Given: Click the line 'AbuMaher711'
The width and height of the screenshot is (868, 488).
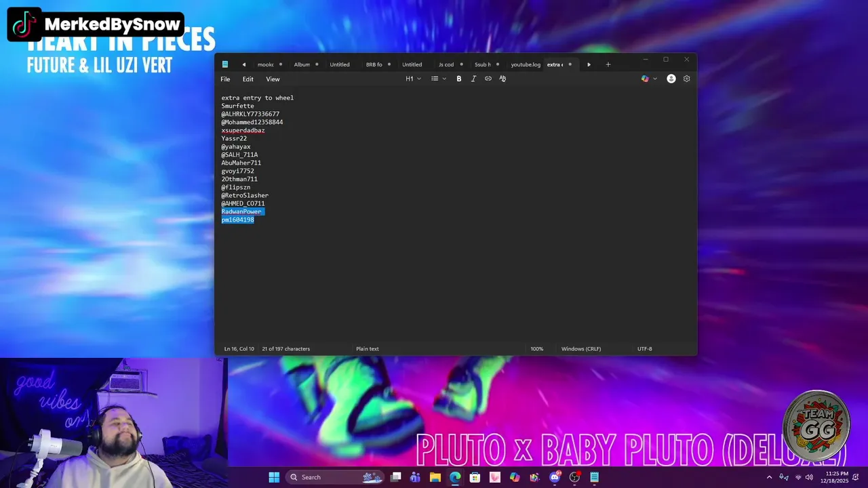Looking at the screenshot, I should 241,163.
